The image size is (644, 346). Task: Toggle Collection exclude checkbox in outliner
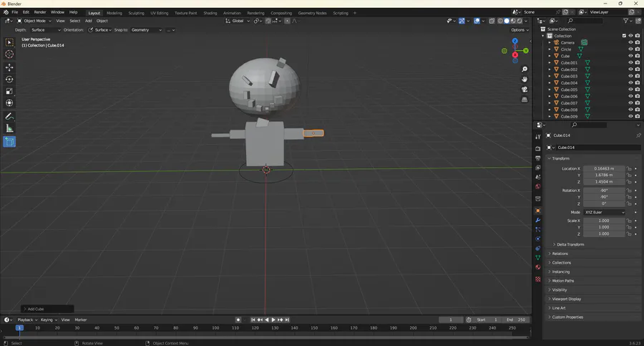(x=624, y=36)
